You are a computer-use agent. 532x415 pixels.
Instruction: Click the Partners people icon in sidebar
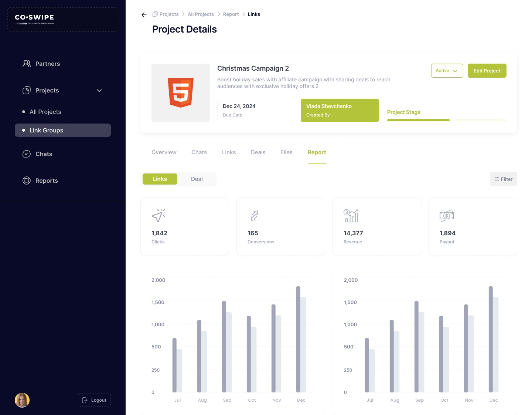click(27, 64)
